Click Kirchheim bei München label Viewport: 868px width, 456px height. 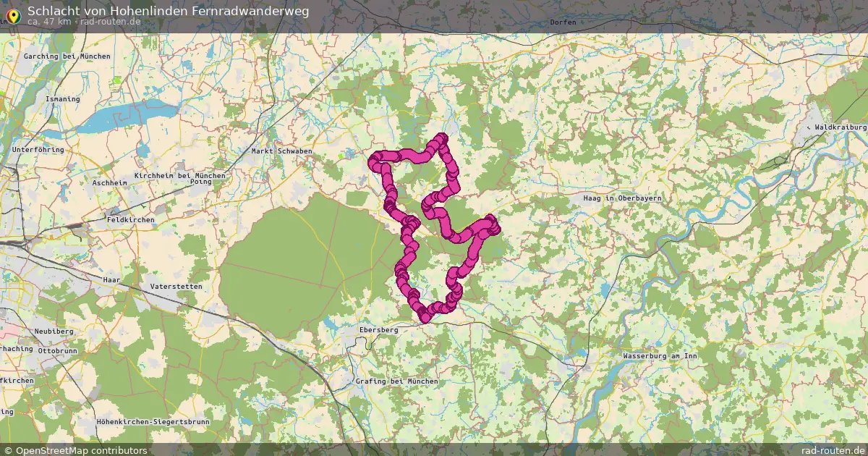pyautogui.click(x=180, y=175)
